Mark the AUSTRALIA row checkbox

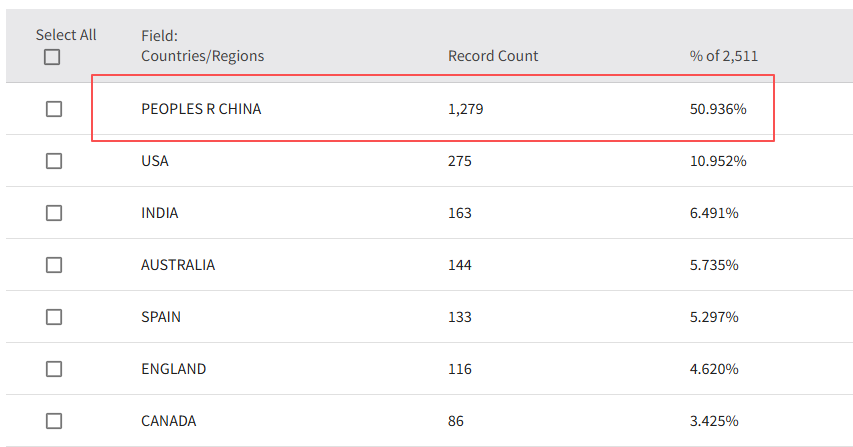tap(54, 265)
